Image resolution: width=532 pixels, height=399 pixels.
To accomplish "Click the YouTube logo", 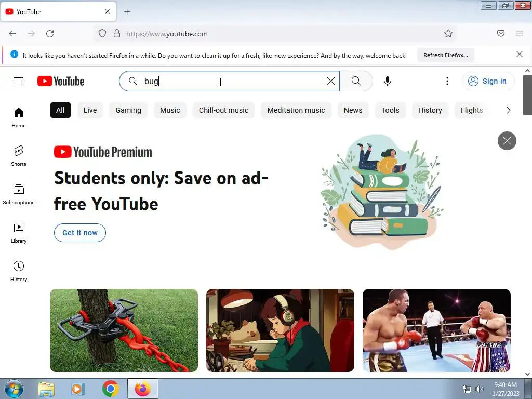I will [61, 81].
